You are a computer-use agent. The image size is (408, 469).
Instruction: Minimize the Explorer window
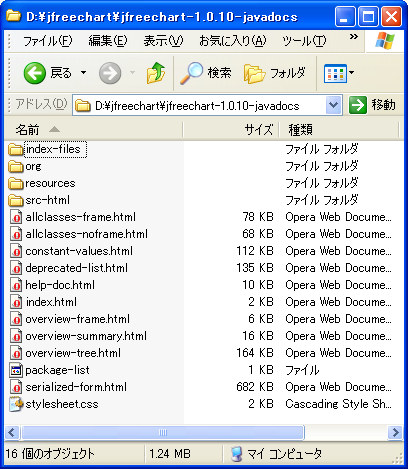(x=345, y=16)
